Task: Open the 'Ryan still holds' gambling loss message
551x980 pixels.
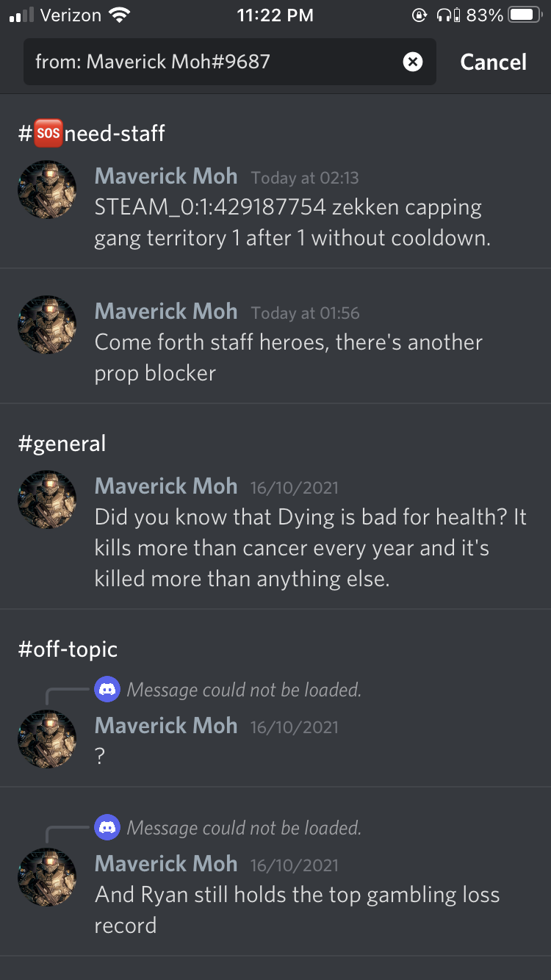Action: (298, 910)
